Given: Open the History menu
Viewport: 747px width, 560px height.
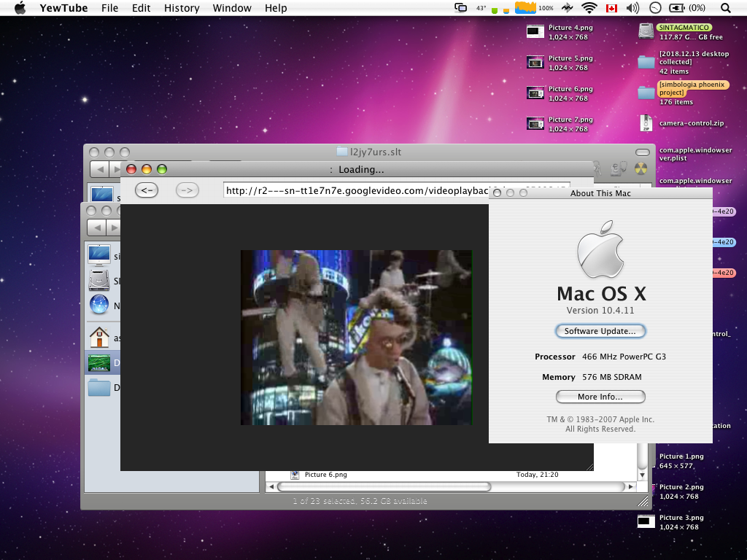Looking at the screenshot, I should point(182,8).
